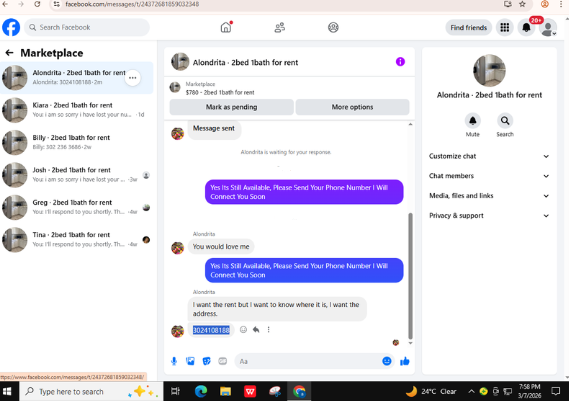The height and width of the screenshot is (401, 569).
Task: Open the emoji picker in message box
Action: pyautogui.click(x=387, y=361)
